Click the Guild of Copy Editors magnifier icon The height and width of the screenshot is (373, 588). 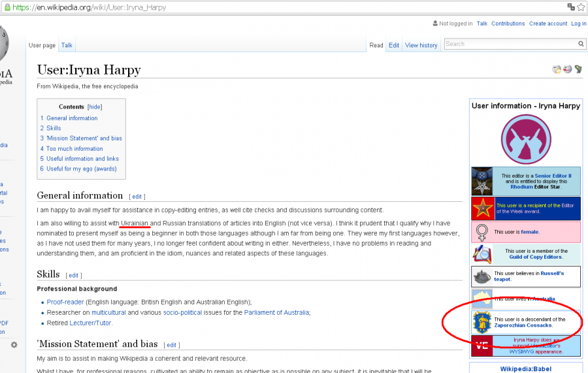click(x=482, y=254)
